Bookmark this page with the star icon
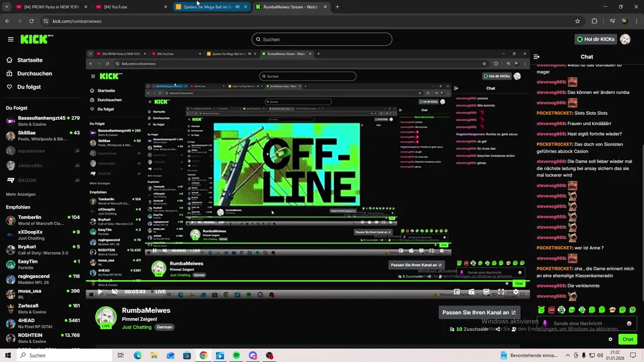The width and height of the screenshot is (644, 362). [578, 21]
